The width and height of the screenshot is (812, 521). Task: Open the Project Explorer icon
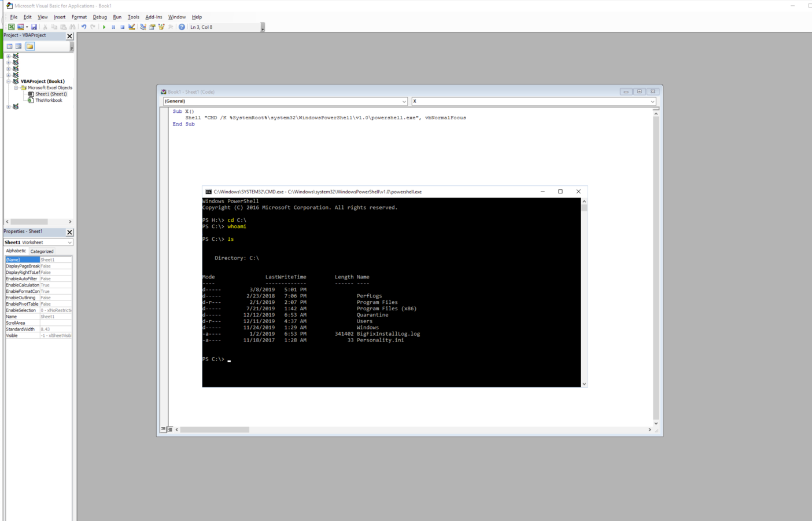(143, 27)
